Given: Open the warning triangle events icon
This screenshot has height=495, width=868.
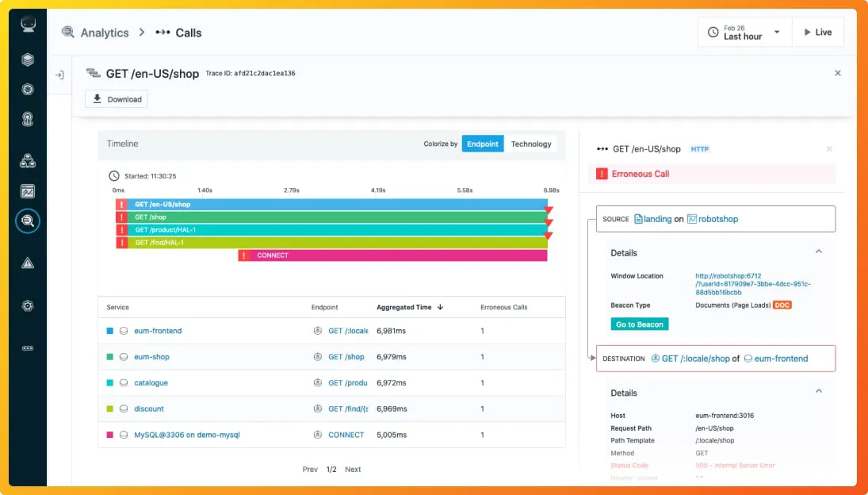Looking at the screenshot, I should [x=28, y=263].
